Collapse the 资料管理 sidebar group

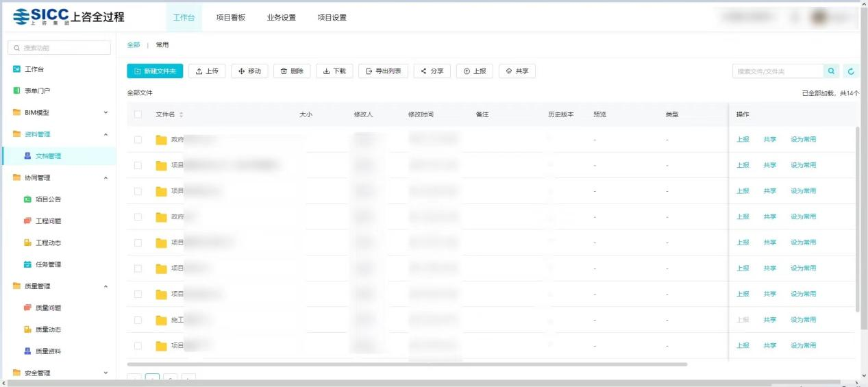pos(106,134)
